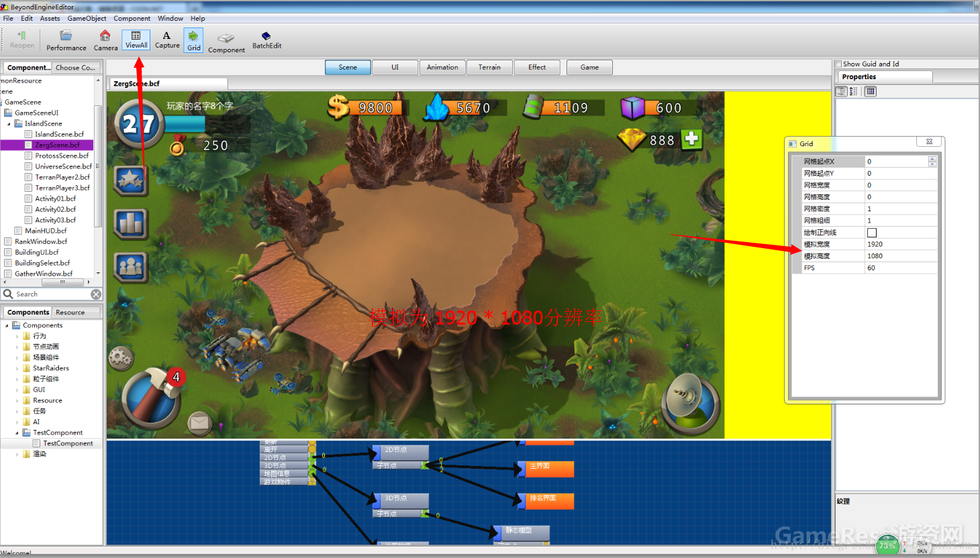
Task: Click the ZergScene.bcf document tab
Action: tap(167, 84)
